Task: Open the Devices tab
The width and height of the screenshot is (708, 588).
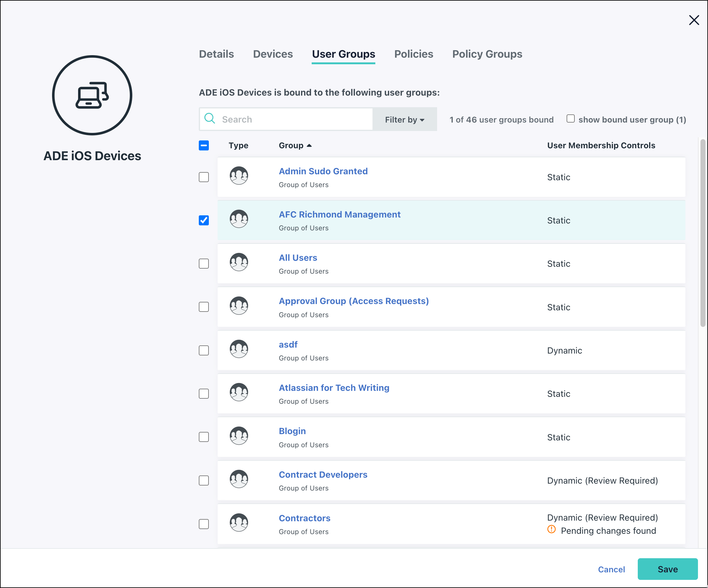Action: [273, 54]
